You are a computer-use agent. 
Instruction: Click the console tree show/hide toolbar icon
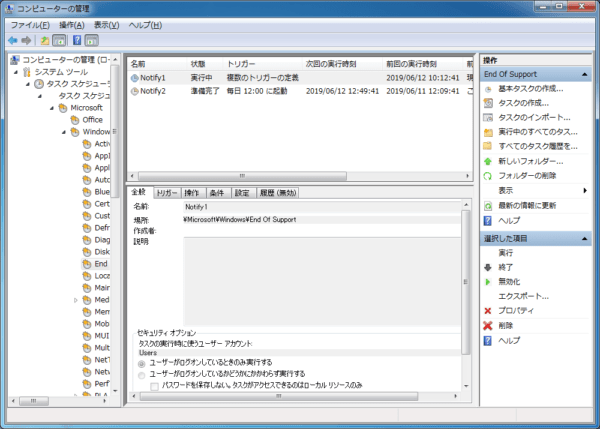click(x=59, y=40)
